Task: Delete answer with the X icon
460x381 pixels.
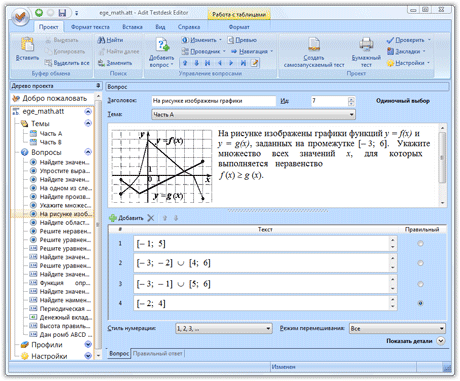Action: click(151, 218)
